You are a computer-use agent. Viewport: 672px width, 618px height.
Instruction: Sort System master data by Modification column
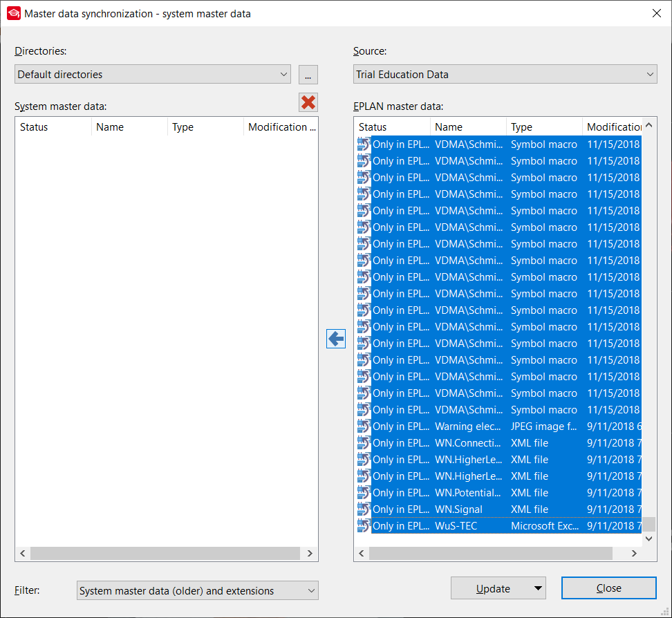[281, 127]
